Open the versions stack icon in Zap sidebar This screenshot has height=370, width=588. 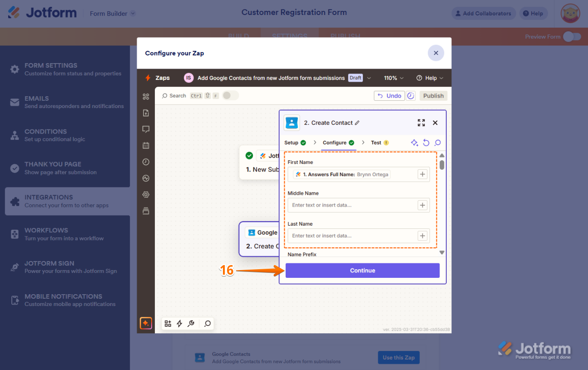point(146,211)
